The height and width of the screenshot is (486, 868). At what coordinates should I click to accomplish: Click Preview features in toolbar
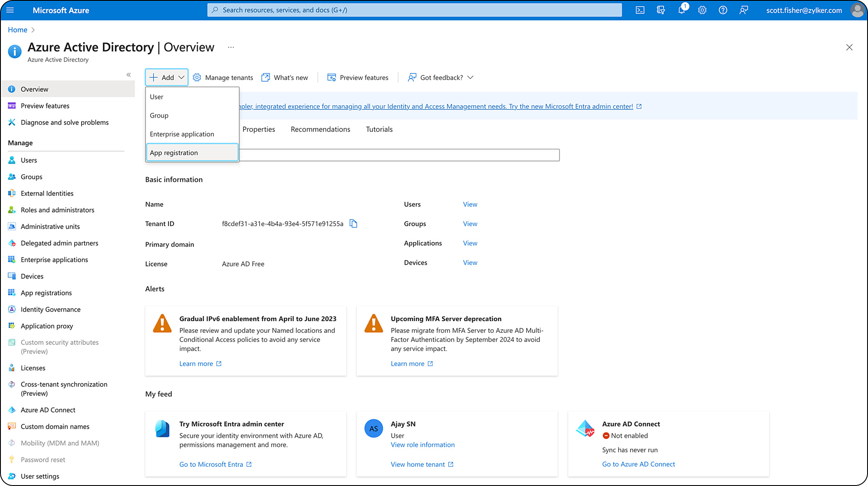click(358, 77)
